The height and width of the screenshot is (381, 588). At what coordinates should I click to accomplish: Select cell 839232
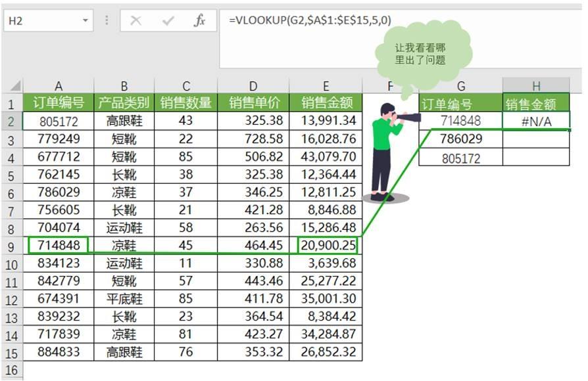pos(59,316)
